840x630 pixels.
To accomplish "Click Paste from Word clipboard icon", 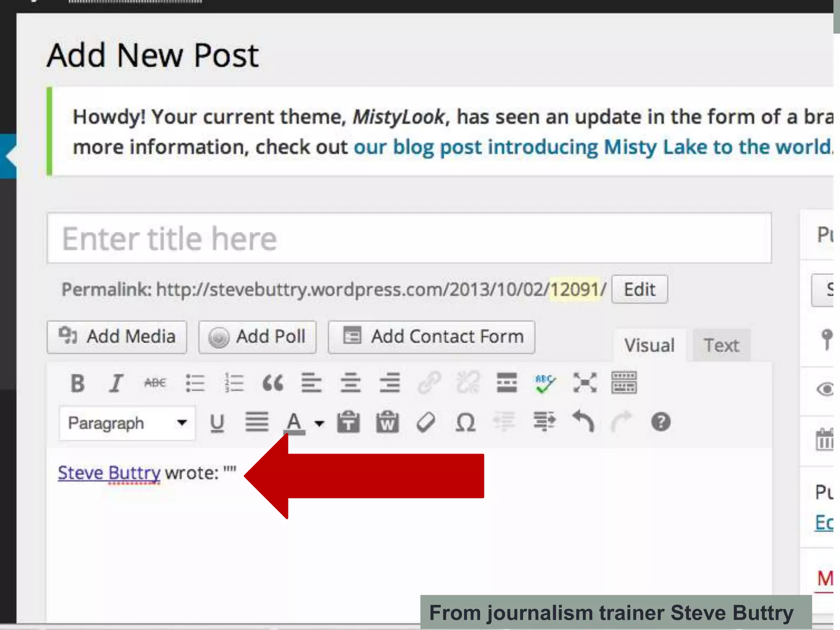I will tap(387, 422).
